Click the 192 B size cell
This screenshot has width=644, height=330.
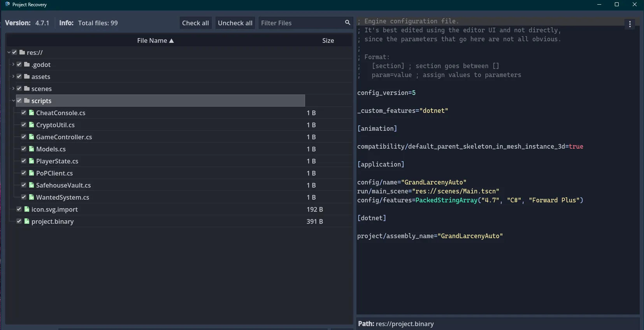click(315, 209)
